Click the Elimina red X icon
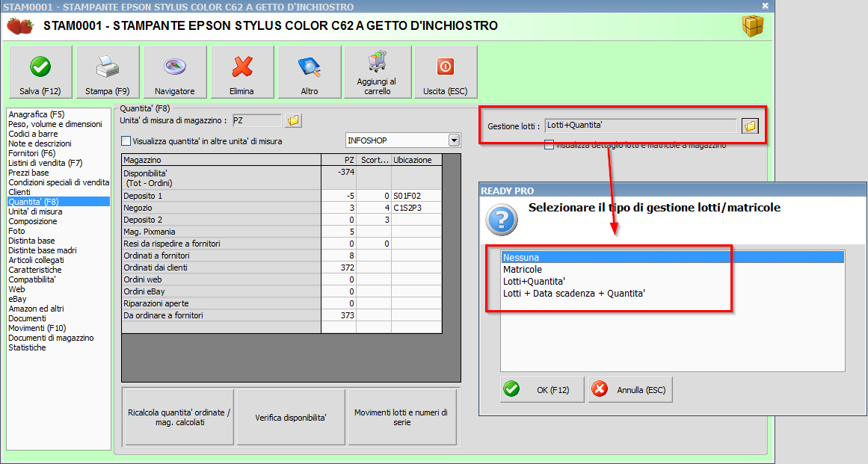This screenshot has height=464, width=868. click(x=242, y=67)
